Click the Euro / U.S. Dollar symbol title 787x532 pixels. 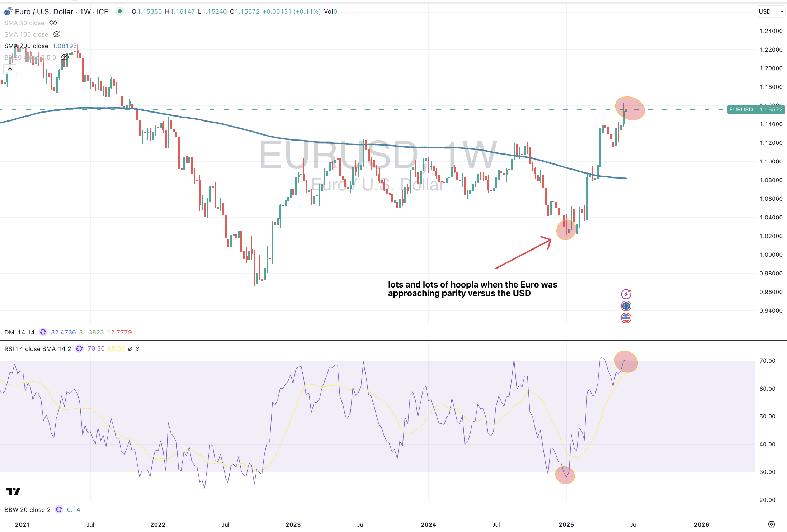(61, 11)
